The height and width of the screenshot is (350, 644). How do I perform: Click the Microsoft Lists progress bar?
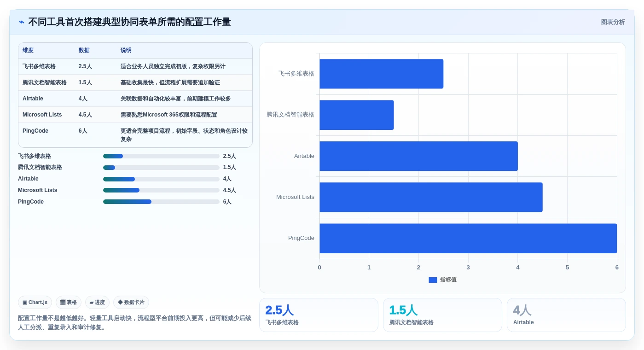(x=161, y=190)
